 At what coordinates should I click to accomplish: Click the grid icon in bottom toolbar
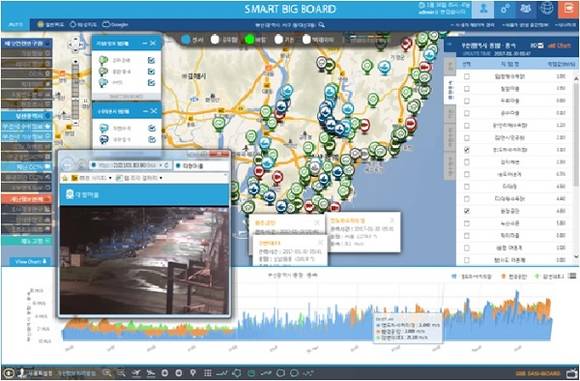tap(208, 373)
